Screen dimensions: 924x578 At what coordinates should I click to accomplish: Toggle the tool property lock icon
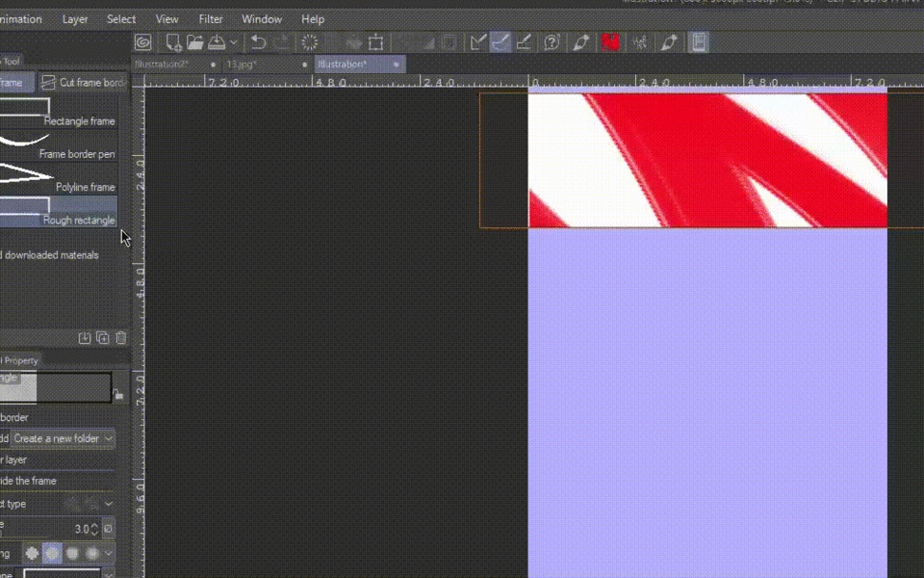117,394
